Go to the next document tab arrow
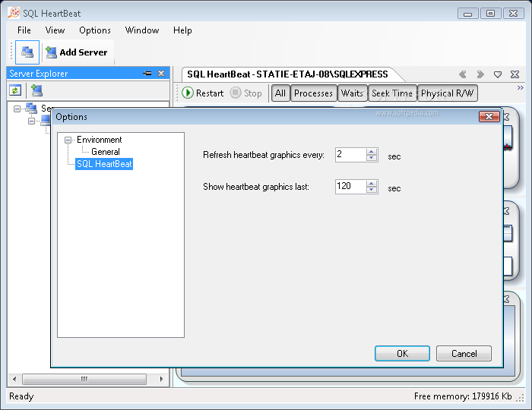 coord(480,74)
